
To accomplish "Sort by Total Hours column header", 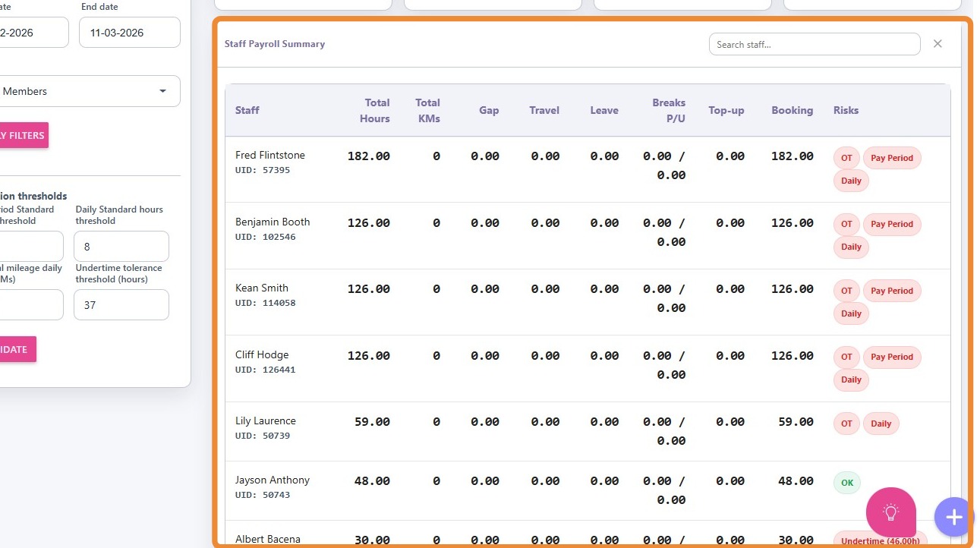I will pyautogui.click(x=376, y=110).
